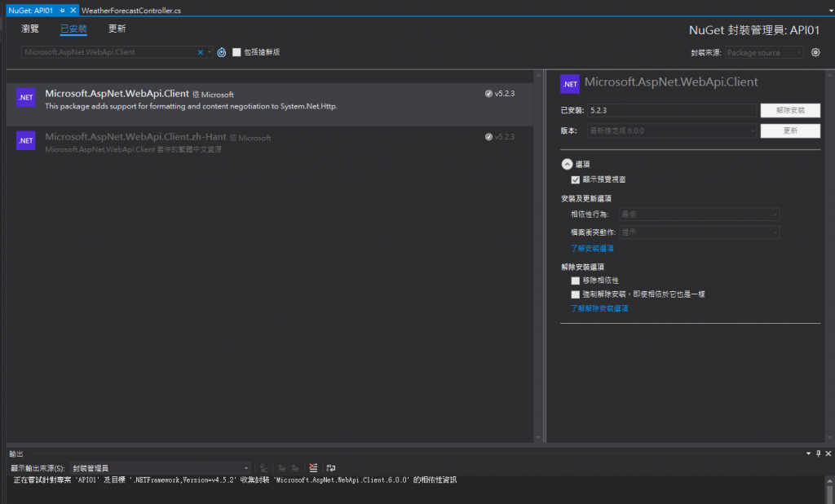Toggle the 強制解除安裝 force uninstall checkbox
This screenshot has height=504, width=835.
click(x=575, y=294)
